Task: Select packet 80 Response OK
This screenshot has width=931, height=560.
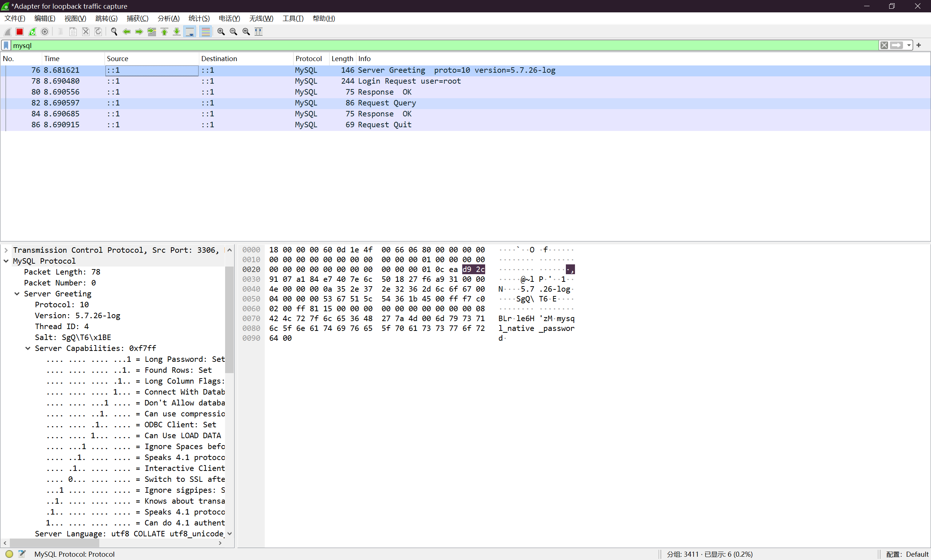Action: (x=465, y=92)
